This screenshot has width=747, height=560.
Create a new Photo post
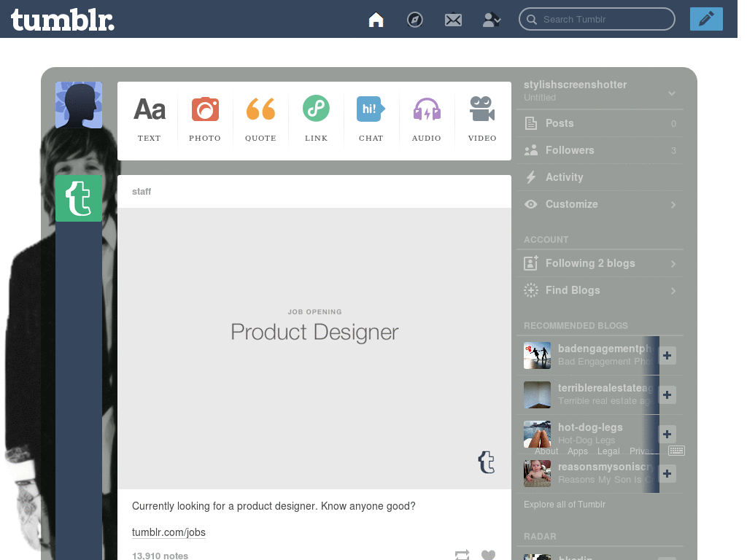(x=205, y=119)
